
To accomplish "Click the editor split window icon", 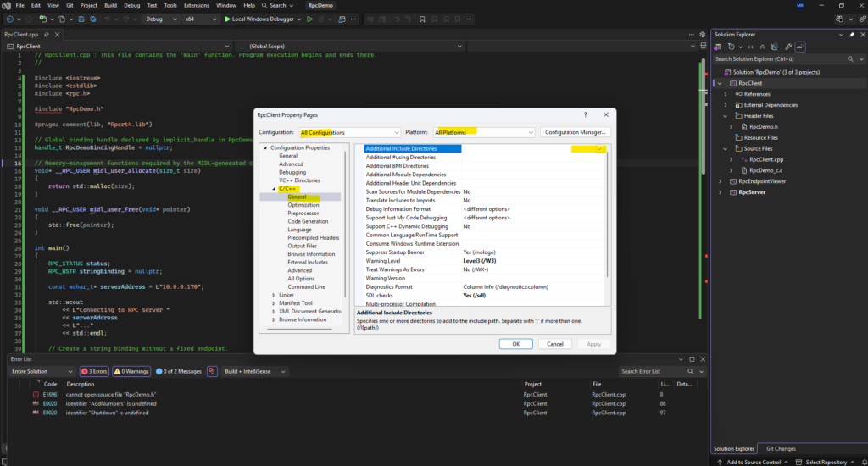I will [703, 46].
